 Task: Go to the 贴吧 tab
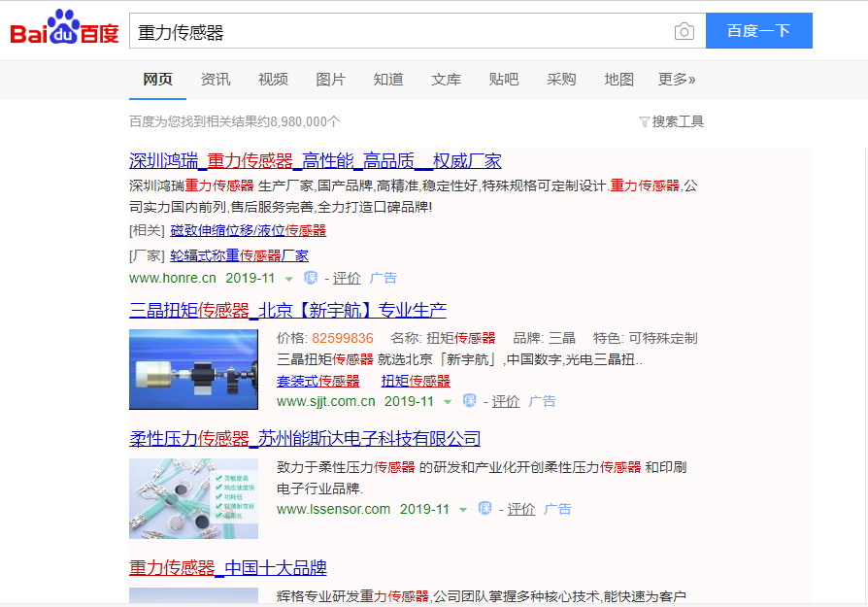coord(503,80)
